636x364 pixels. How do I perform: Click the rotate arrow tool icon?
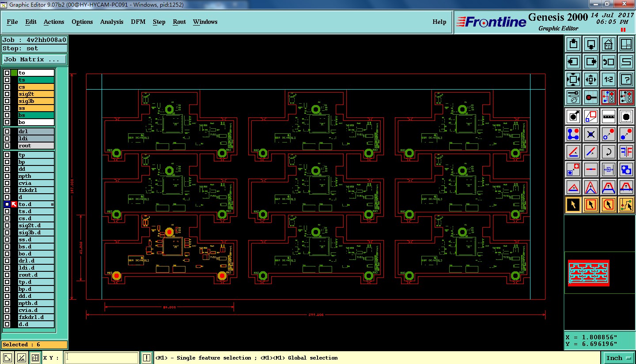click(x=609, y=152)
